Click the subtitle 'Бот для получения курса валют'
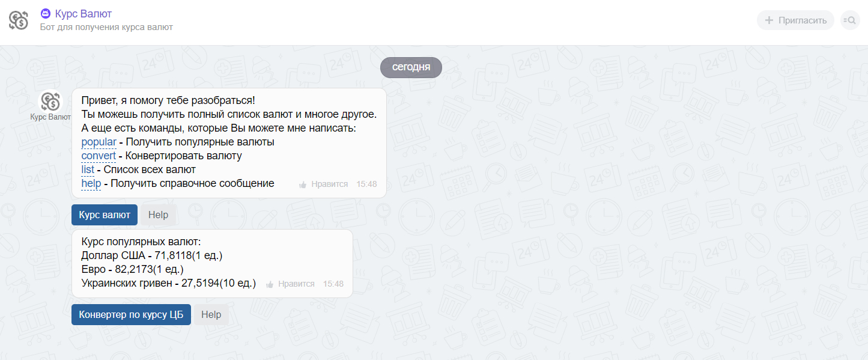The width and height of the screenshot is (868, 360). point(106,27)
